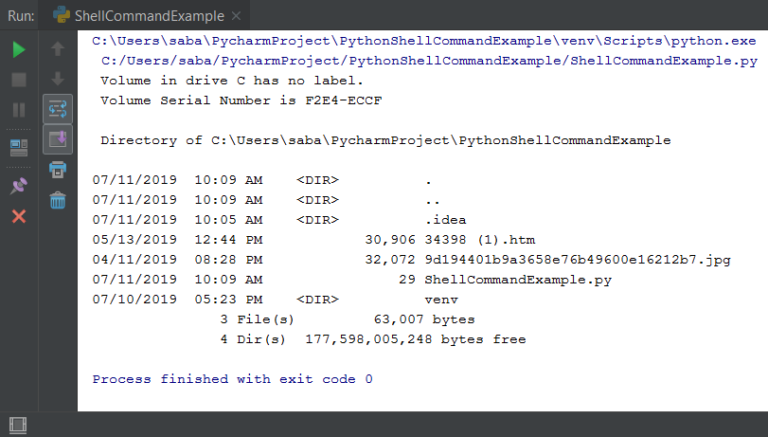Jump up the stack trace with up arrow
The image size is (768, 437).
(57, 49)
